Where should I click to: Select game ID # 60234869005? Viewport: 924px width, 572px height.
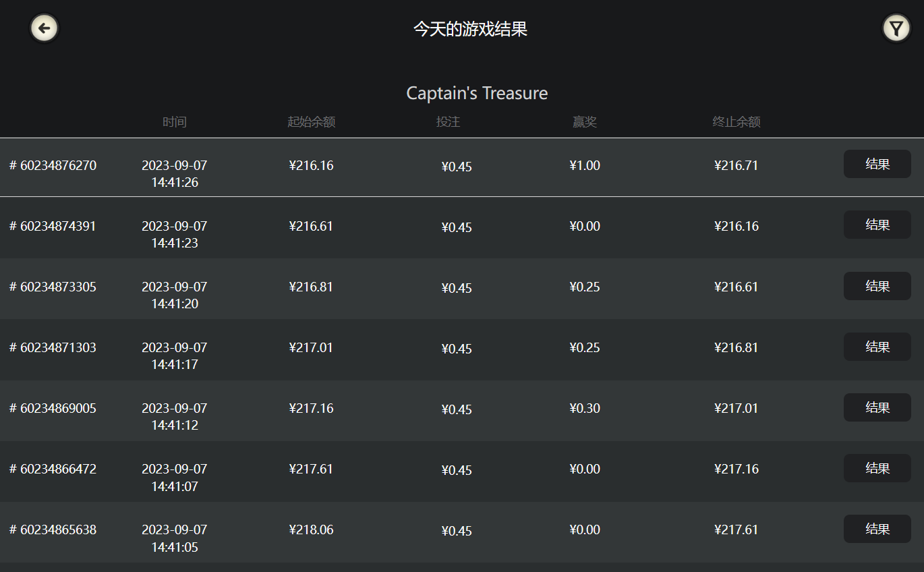click(53, 408)
